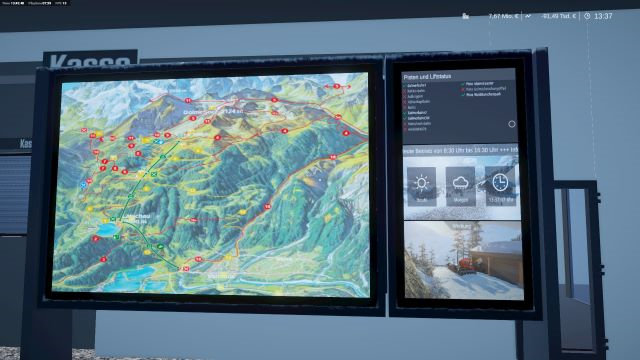Click the red arrow marker 3 atop the map
This screenshot has width=640, height=360.
pos(337,86)
